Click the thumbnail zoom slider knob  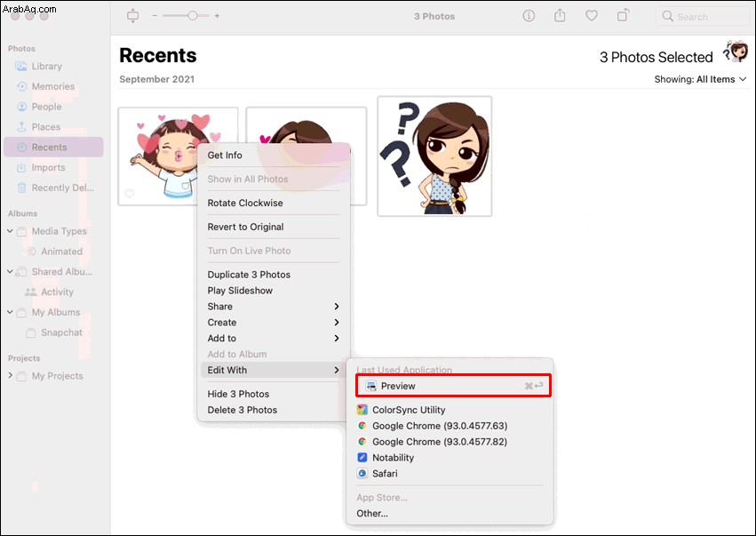coord(192,15)
